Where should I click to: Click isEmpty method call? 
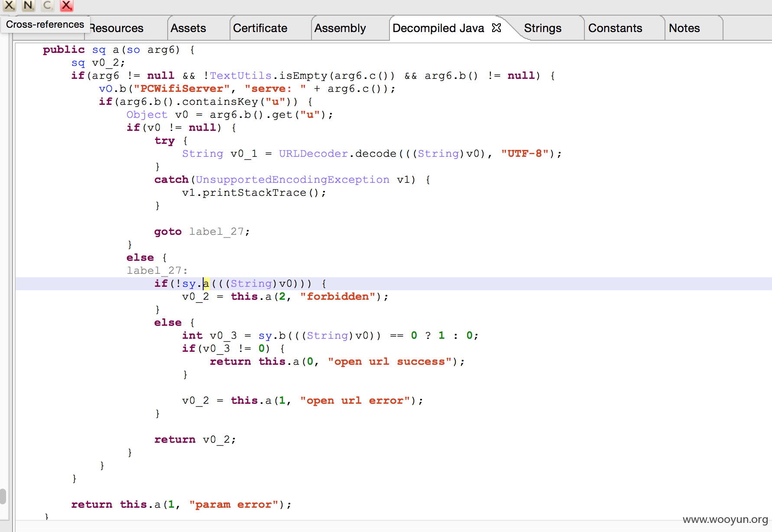pyautogui.click(x=303, y=76)
